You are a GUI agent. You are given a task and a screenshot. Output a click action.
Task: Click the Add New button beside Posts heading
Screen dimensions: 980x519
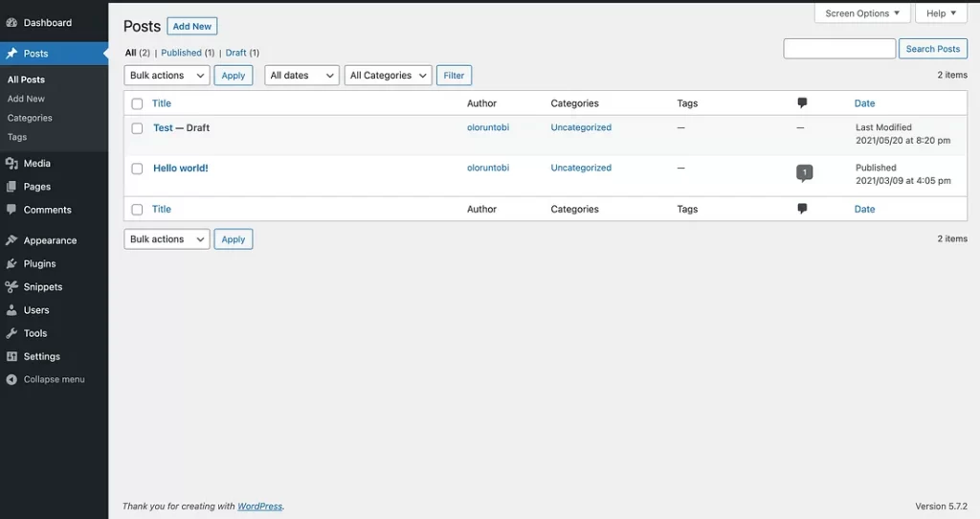pos(192,27)
